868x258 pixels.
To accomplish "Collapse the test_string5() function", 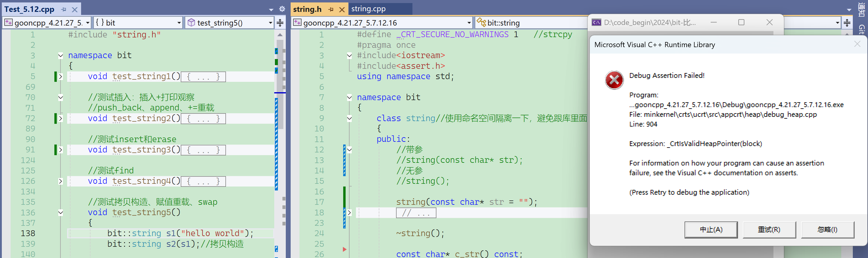I will pyautogui.click(x=61, y=212).
